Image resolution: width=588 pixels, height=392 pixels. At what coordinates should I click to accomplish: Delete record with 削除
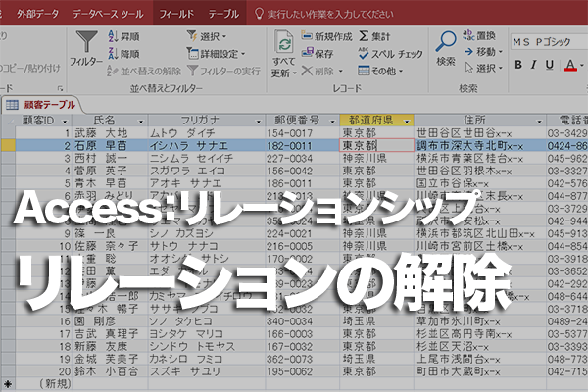click(x=318, y=71)
